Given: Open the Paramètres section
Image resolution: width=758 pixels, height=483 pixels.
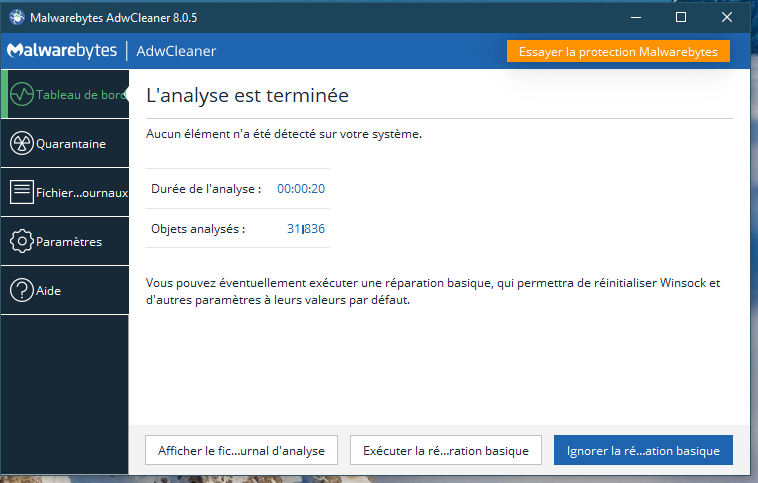Looking at the screenshot, I should [x=65, y=241].
